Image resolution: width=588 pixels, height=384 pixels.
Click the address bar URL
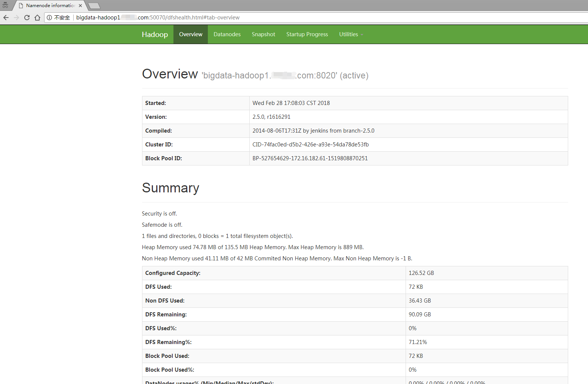click(x=158, y=18)
